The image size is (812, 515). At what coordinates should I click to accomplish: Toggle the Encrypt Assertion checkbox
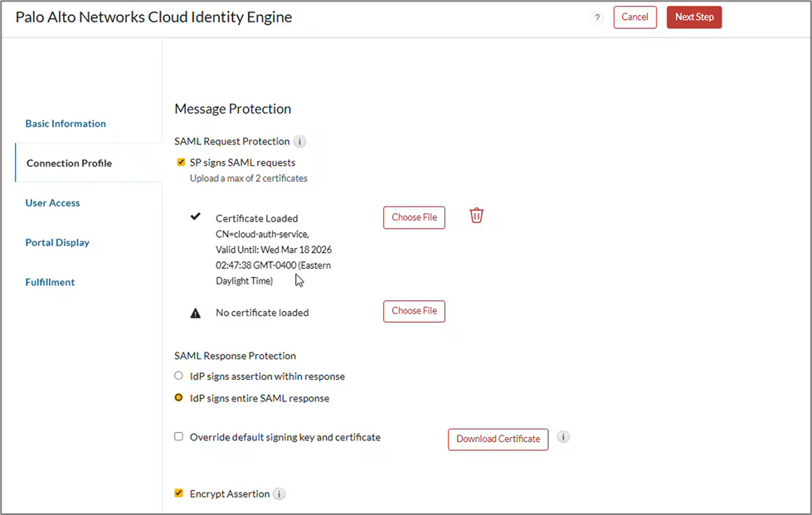[x=178, y=493]
